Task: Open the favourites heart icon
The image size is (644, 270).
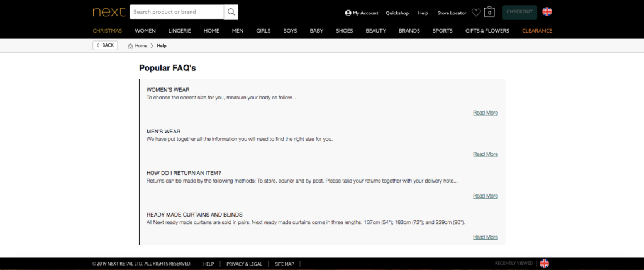Action: tap(476, 13)
